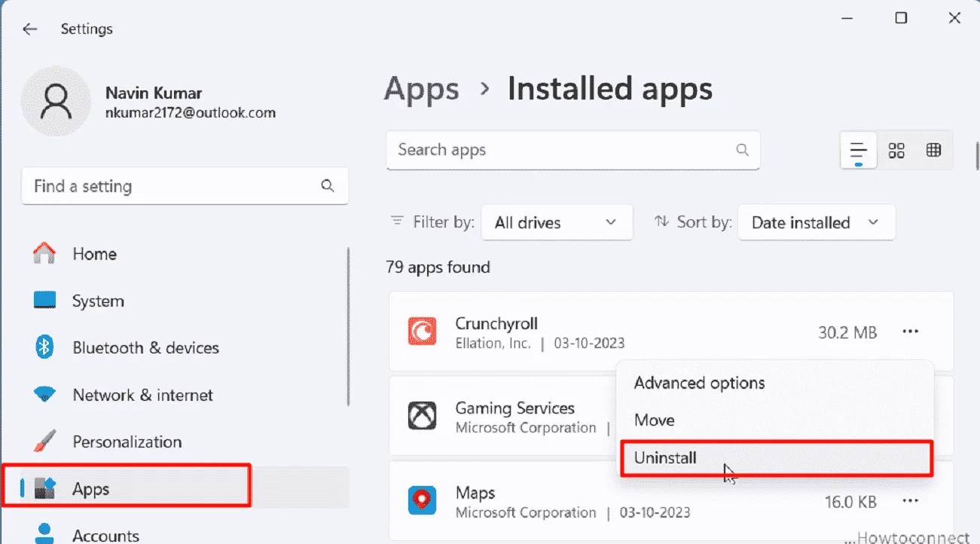Click the Maps app pin icon
Screen dimensions: 980x544
tap(423, 500)
